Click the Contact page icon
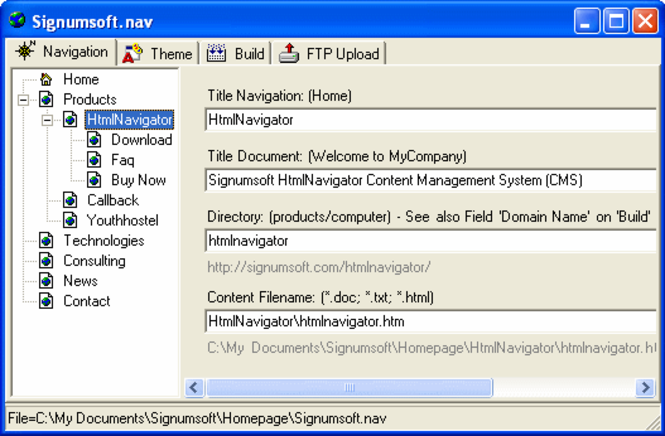 point(46,301)
